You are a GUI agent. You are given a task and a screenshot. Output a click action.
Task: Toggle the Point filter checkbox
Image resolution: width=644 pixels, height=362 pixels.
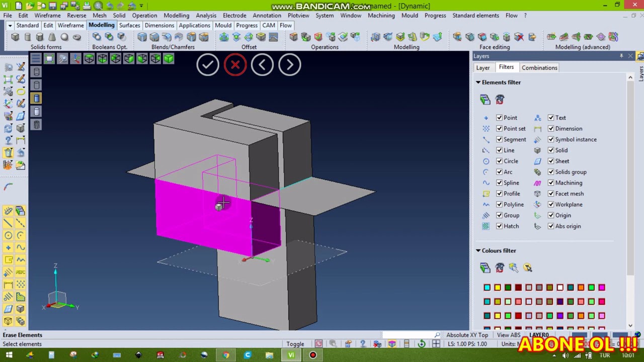pyautogui.click(x=499, y=118)
